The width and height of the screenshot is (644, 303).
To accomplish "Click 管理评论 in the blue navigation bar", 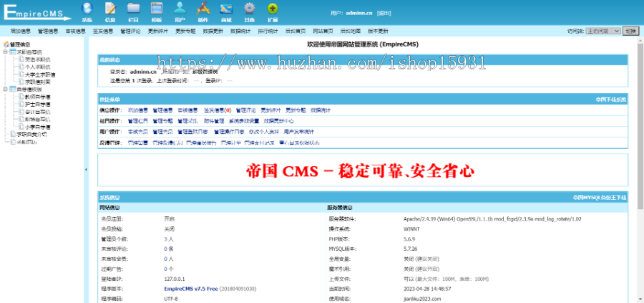I will [x=131, y=31].
